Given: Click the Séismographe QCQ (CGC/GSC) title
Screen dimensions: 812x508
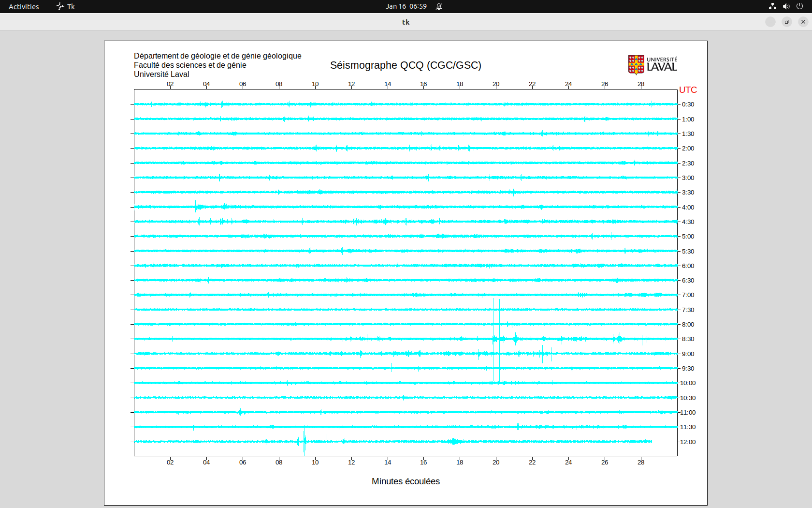Looking at the screenshot, I should coord(406,65).
